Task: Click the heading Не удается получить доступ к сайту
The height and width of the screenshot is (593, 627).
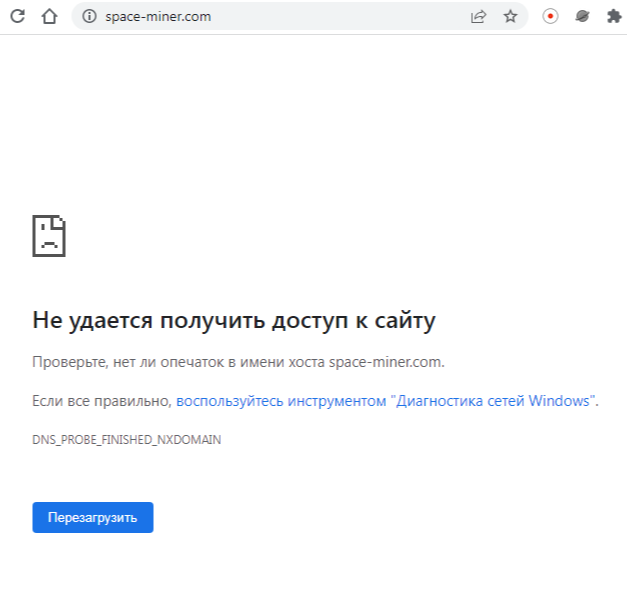Action: coord(234,321)
